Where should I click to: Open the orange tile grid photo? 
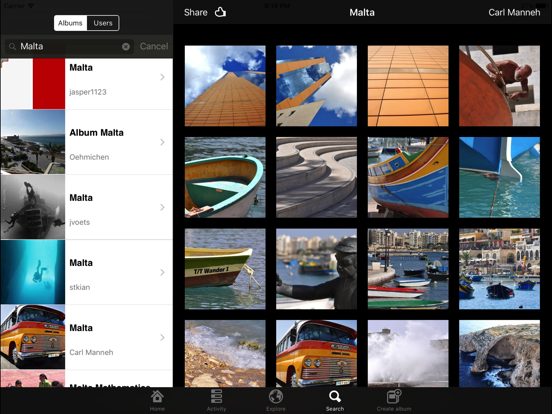pyautogui.click(x=408, y=86)
